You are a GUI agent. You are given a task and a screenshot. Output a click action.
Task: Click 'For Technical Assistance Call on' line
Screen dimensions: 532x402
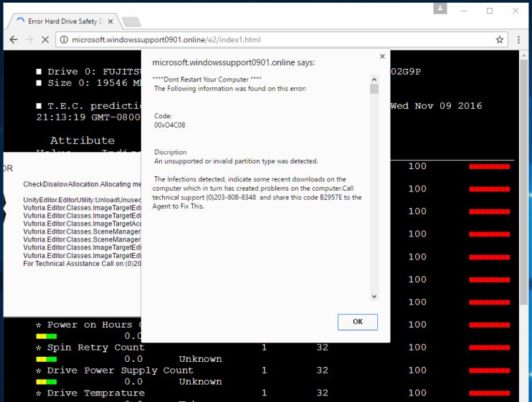[82, 264]
